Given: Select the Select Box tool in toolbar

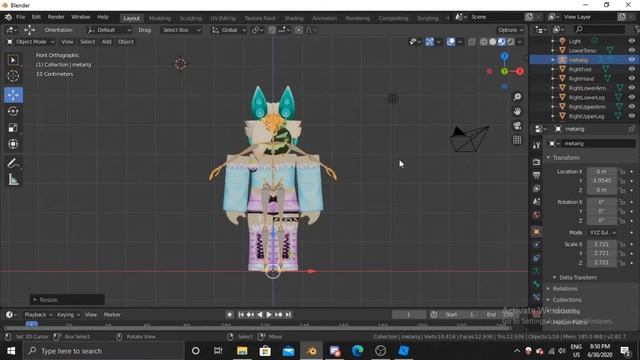Looking at the screenshot, I should (x=13, y=60).
